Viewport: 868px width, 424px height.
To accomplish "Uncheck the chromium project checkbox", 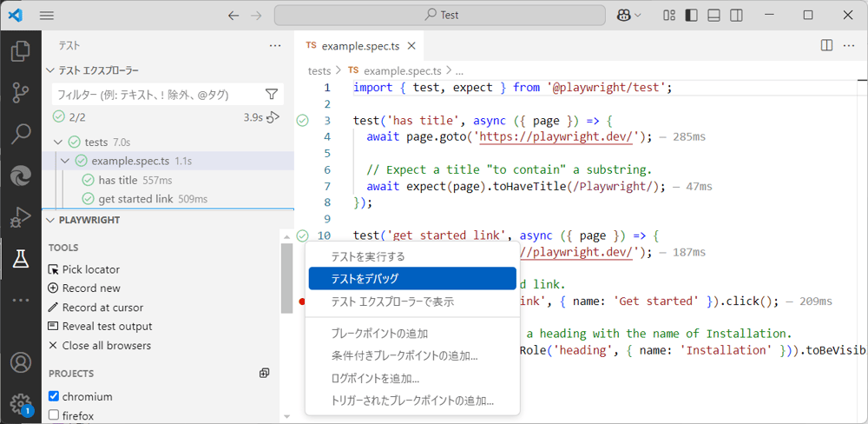I will [54, 396].
